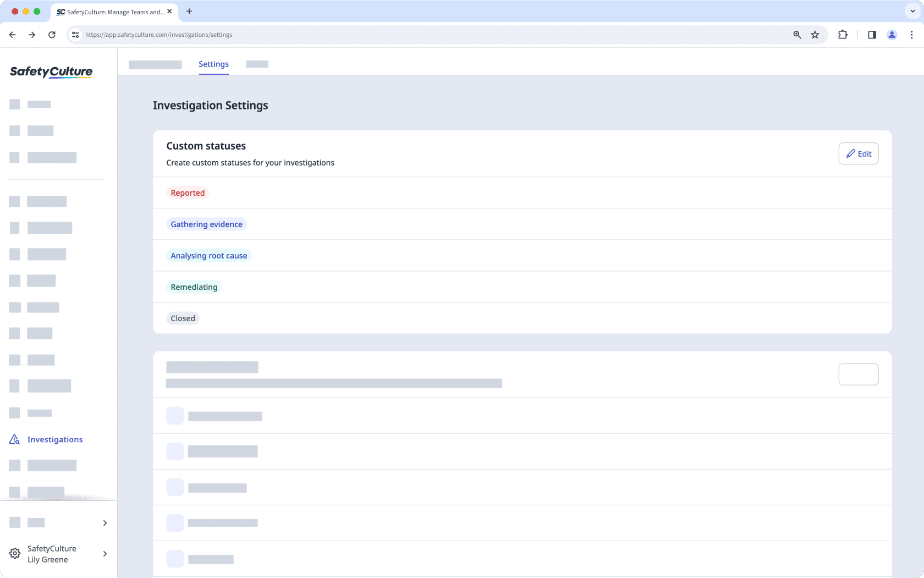Select the SafetyCulture browser tab
The image size is (924, 578).
pyautogui.click(x=110, y=11)
